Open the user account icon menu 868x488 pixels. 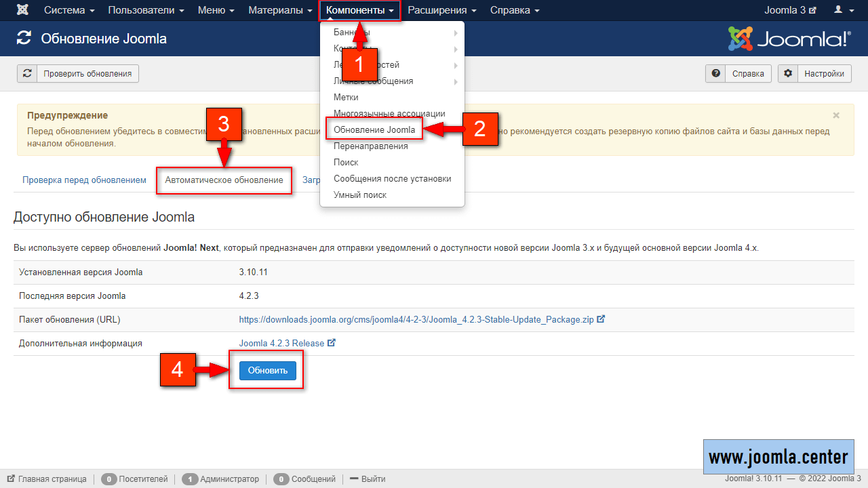[842, 10]
